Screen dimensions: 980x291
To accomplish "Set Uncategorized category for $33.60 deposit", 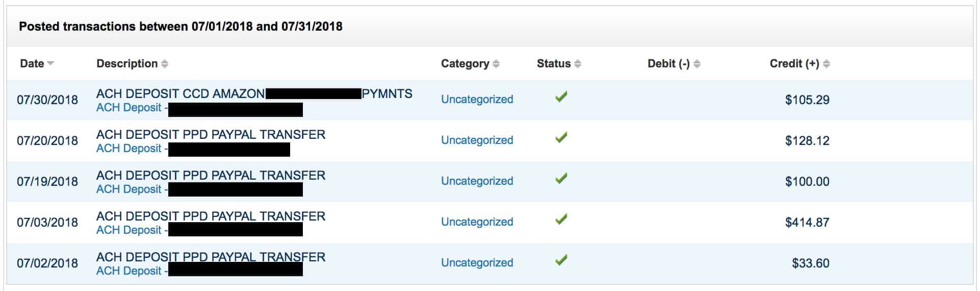I will click(x=477, y=263).
